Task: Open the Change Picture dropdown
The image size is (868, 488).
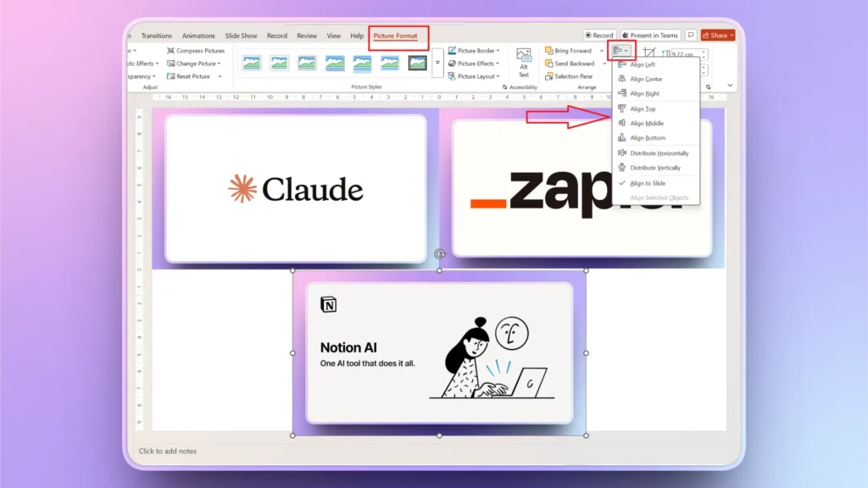Action: 194,64
